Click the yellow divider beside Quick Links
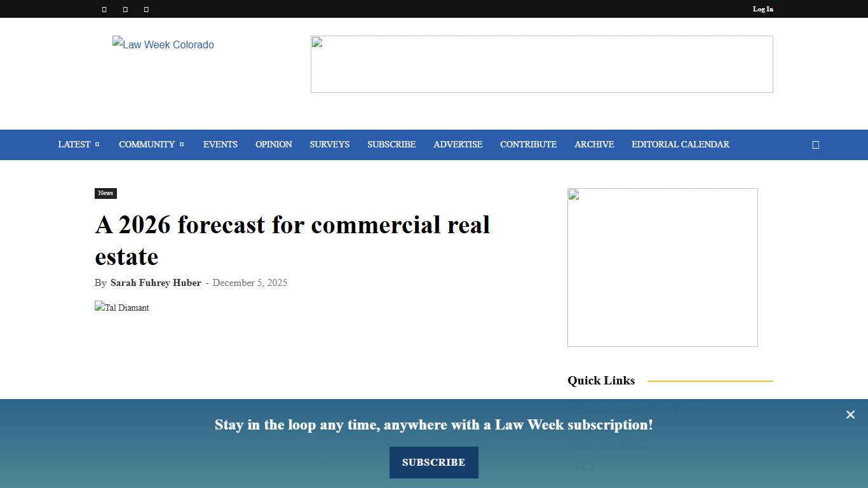This screenshot has height=488, width=868. pos(710,381)
